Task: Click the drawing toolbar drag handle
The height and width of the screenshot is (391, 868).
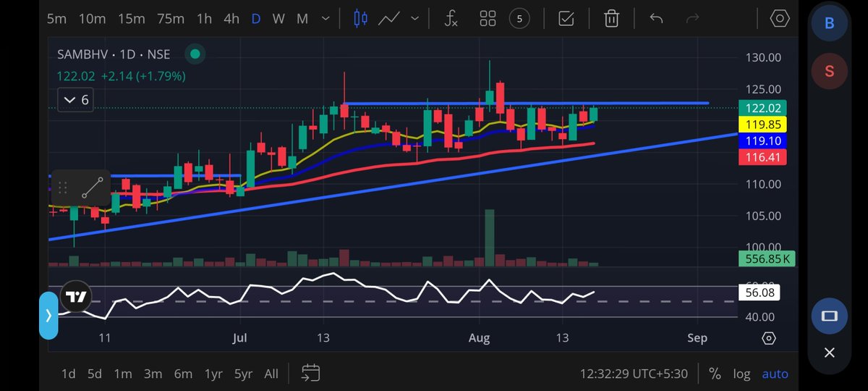Action: click(x=62, y=188)
